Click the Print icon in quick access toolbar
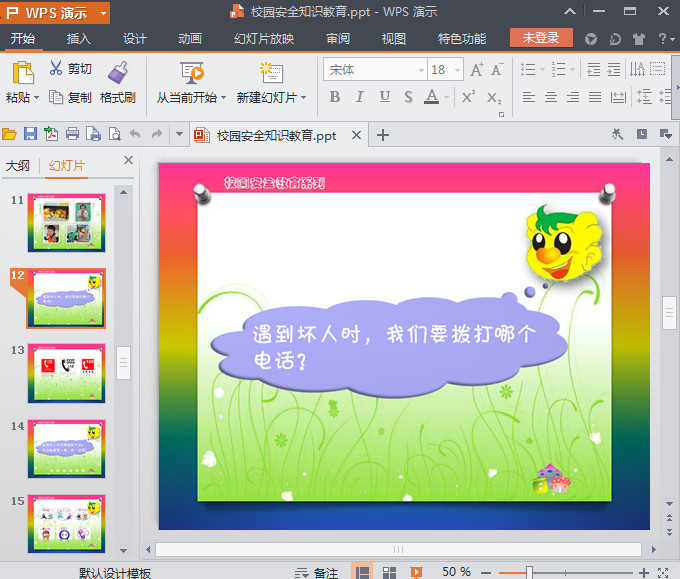 pos(72,134)
